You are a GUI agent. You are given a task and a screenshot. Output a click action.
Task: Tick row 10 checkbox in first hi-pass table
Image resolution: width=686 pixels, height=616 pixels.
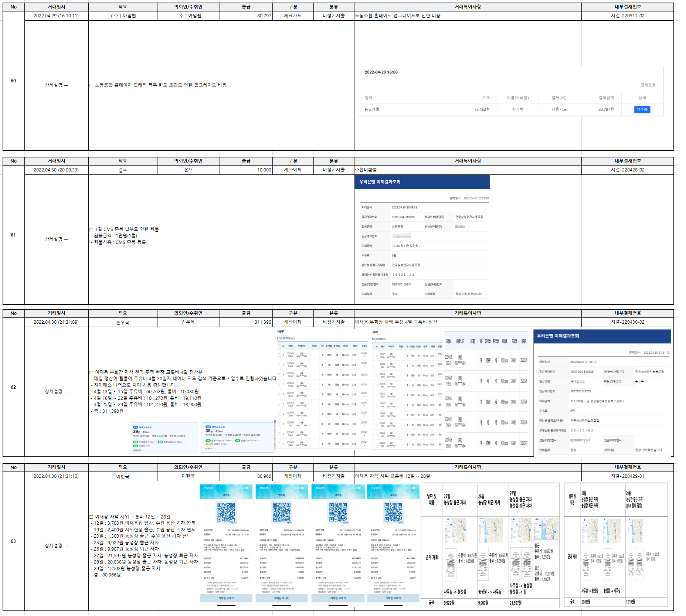click(279, 355)
